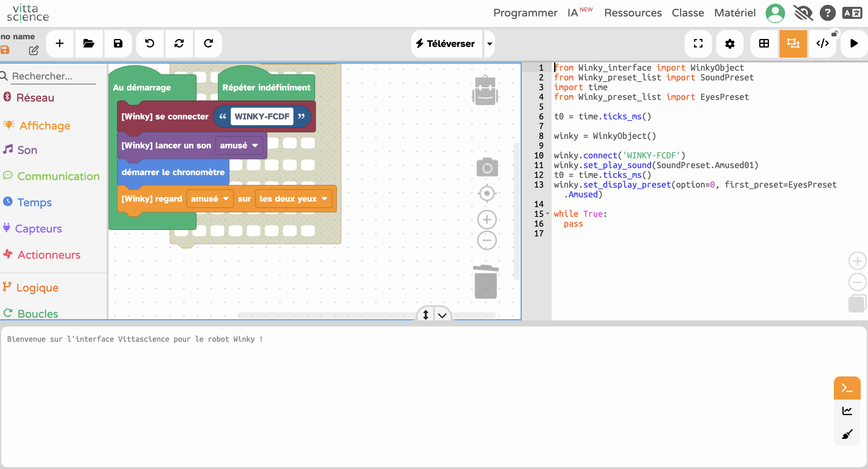Open the Ressources menu
The width and height of the screenshot is (868, 469).
coord(633,13)
